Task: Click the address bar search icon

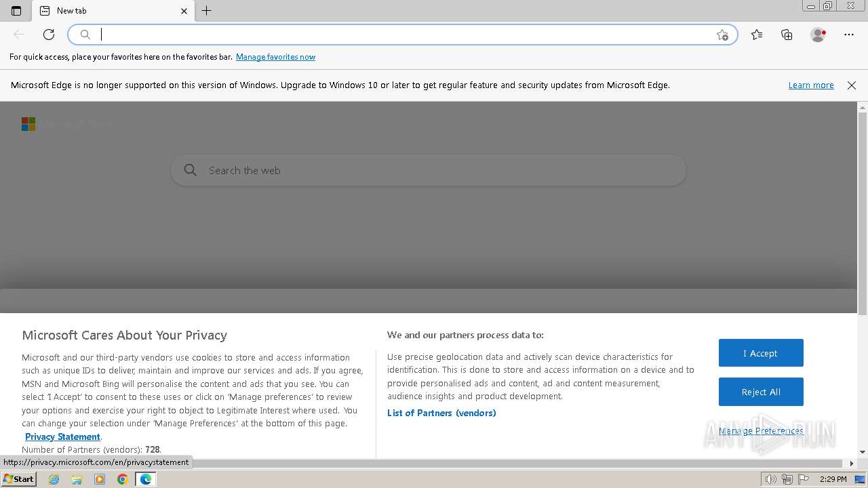Action: (x=85, y=35)
